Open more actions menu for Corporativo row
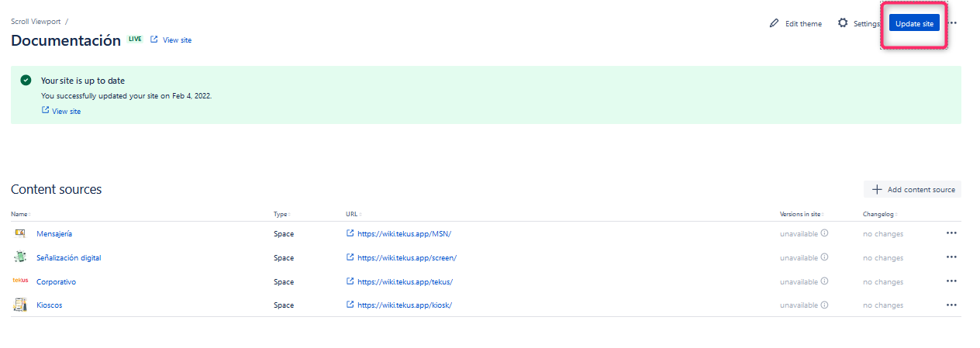 point(951,281)
